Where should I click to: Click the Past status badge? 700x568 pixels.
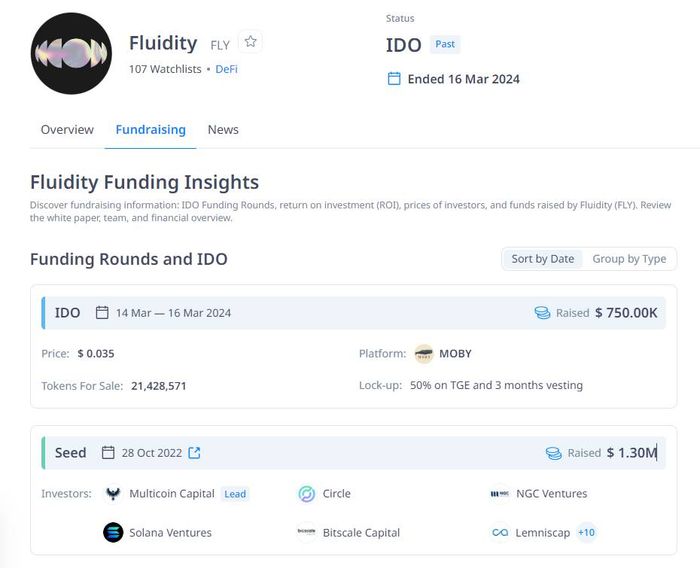click(x=445, y=44)
